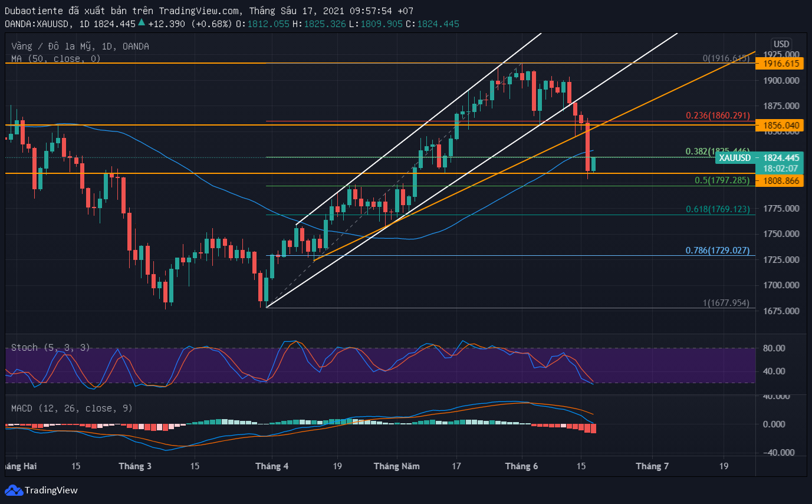Click the O:1812.055 open value in header
The height and width of the screenshot is (504, 812).
[x=262, y=24]
